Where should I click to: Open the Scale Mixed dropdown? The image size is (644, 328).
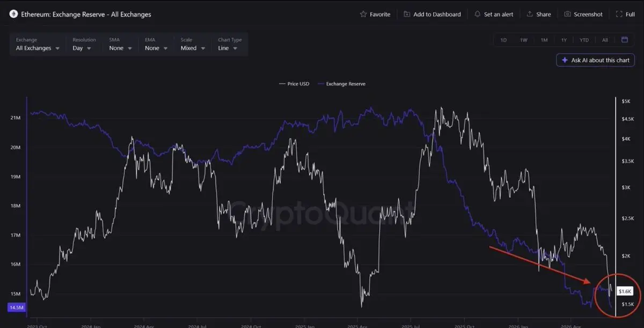[x=192, y=44]
